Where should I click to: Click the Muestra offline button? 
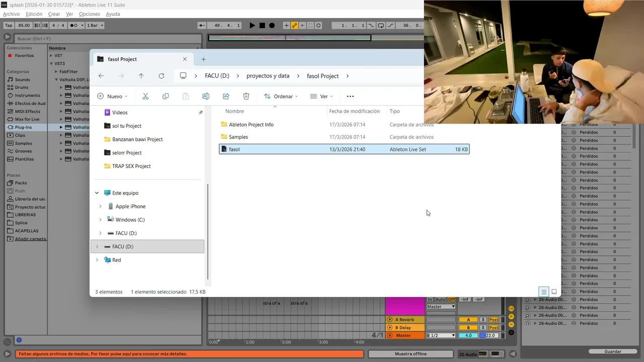pos(411,354)
